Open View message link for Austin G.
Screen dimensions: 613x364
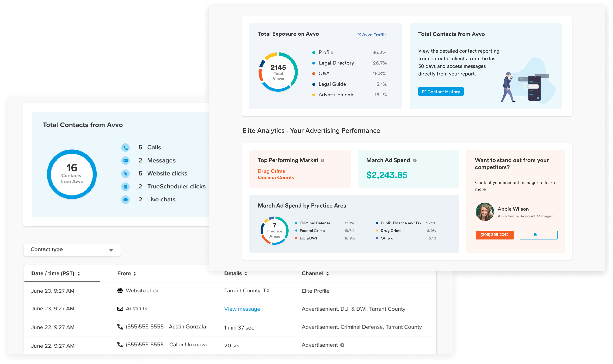(x=242, y=309)
